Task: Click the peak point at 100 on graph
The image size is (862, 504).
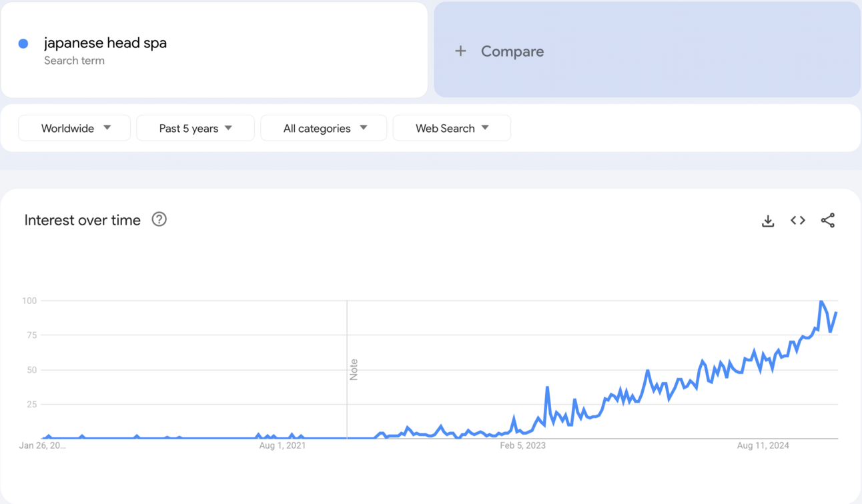Action: [821, 301]
